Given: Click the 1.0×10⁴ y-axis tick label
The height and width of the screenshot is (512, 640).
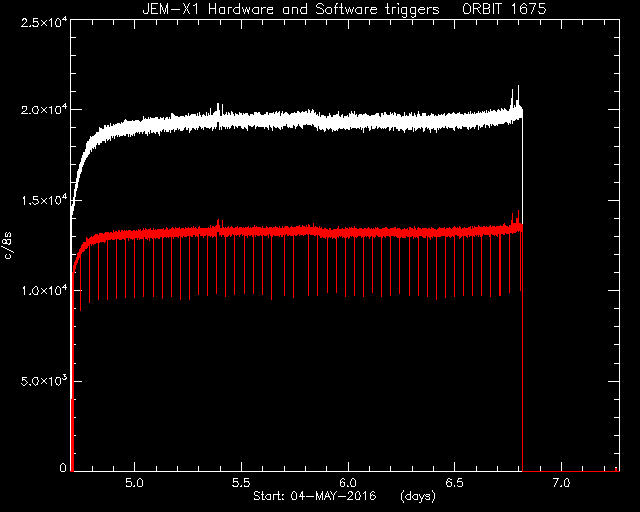Looking at the screenshot, I should (x=44, y=291).
